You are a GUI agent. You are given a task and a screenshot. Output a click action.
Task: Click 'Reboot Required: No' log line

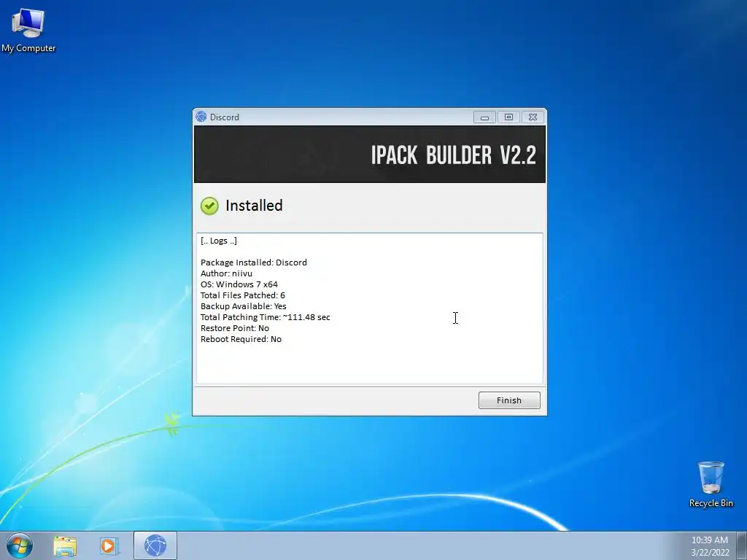(x=241, y=339)
